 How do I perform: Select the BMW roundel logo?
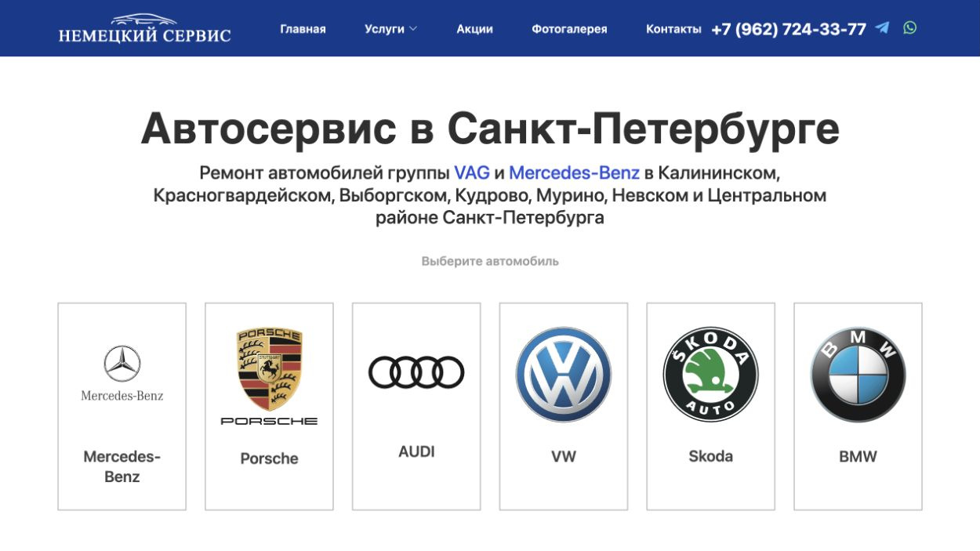(858, 375)
